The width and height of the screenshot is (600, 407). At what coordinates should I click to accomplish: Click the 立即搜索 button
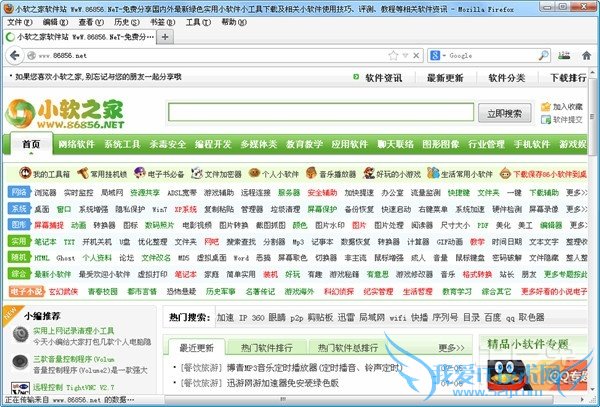(x=504, y=113)
